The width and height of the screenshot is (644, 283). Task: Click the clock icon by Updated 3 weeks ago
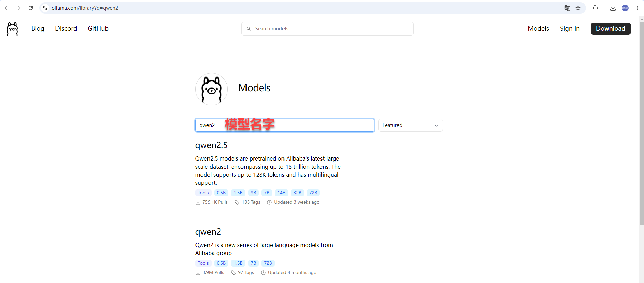point(269,202)
